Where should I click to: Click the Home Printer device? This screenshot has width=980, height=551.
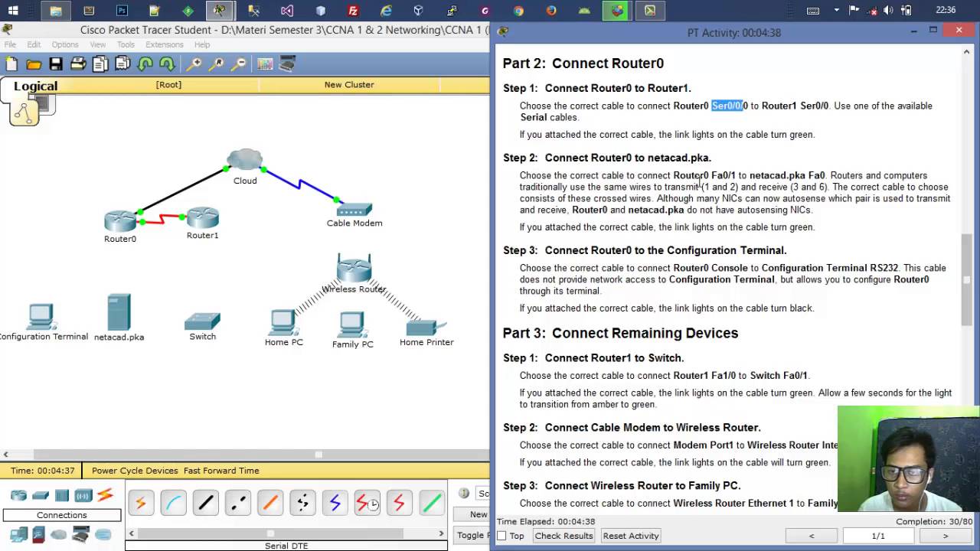[x=426, y=327]
